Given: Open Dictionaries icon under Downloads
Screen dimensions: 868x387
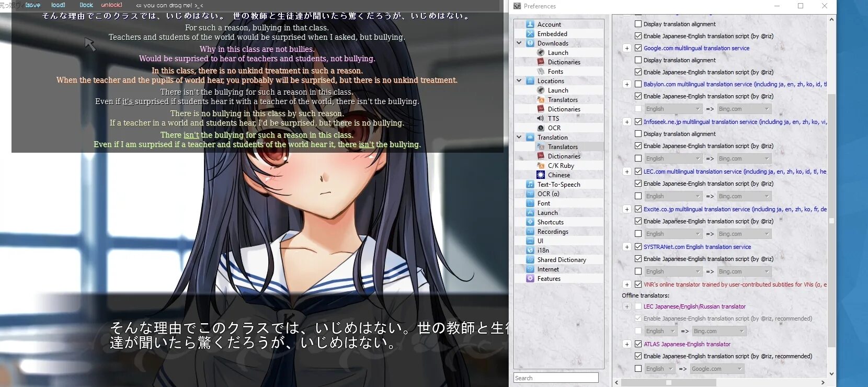Looking at the screenshot, I should coord(541,62).
